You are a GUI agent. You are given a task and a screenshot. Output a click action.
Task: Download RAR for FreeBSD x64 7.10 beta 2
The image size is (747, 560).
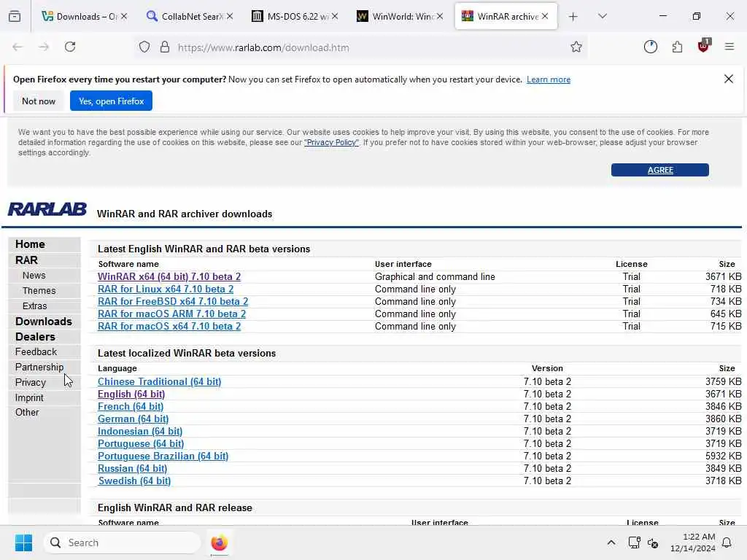173,301
